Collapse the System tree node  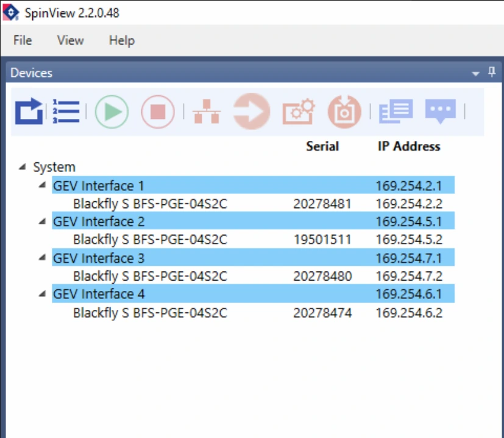tap(22, 167)
